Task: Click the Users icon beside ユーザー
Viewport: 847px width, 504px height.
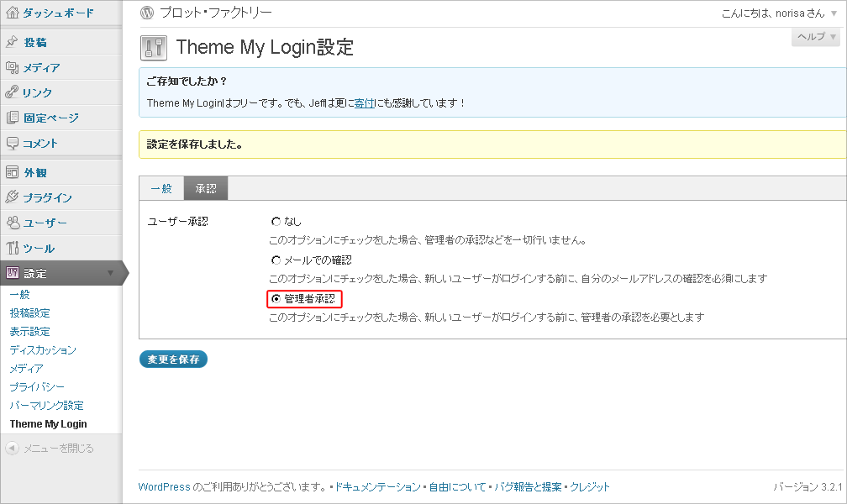Action: (x=13, y=223)
